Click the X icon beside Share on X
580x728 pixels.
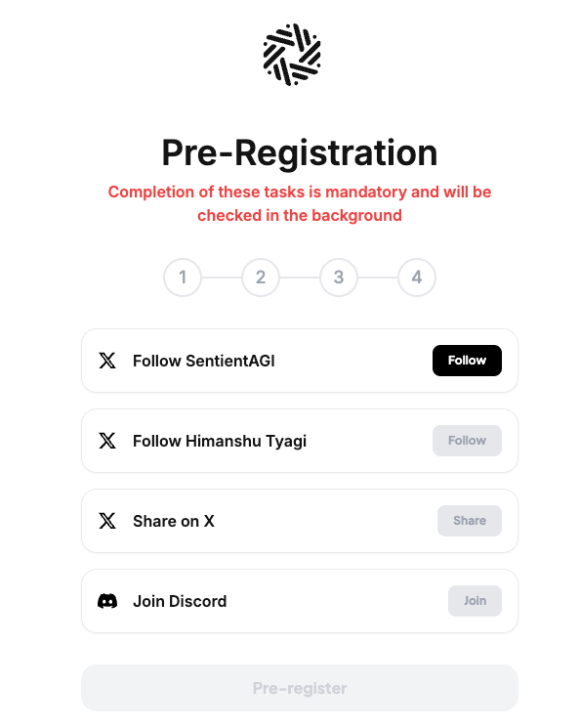click(x=107, y=521)
